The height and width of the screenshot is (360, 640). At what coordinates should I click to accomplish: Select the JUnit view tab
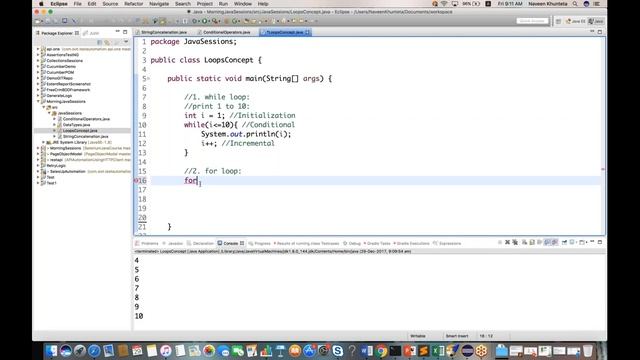point(91,33)
